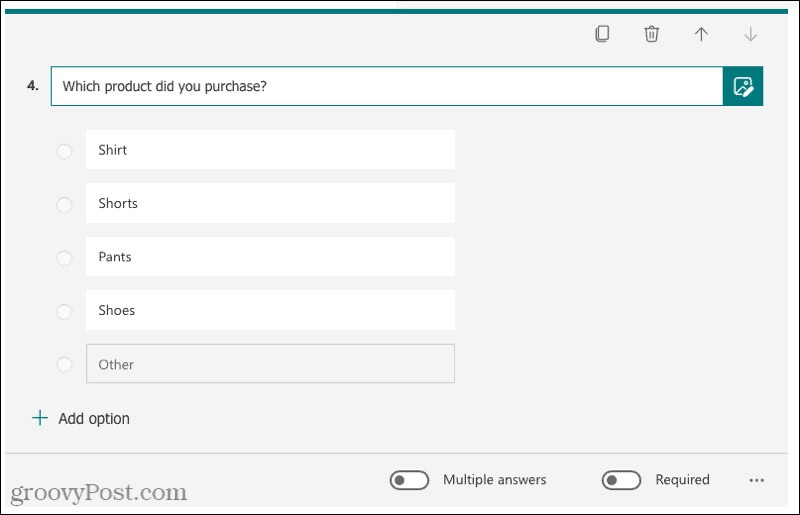Copy question 4 with the duplicate icon
The width and height of the screenshot is (800, 515).
[602, 34]
